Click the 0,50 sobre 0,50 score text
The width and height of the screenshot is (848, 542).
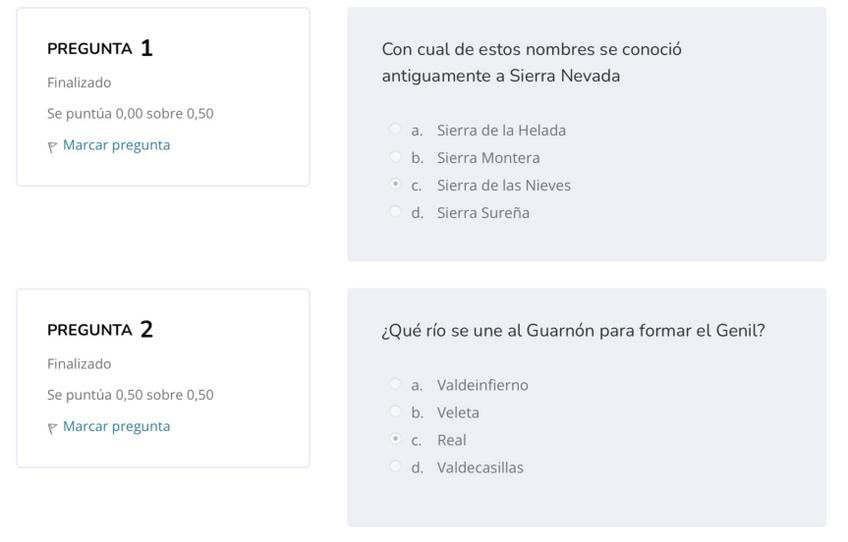(130, 394)
